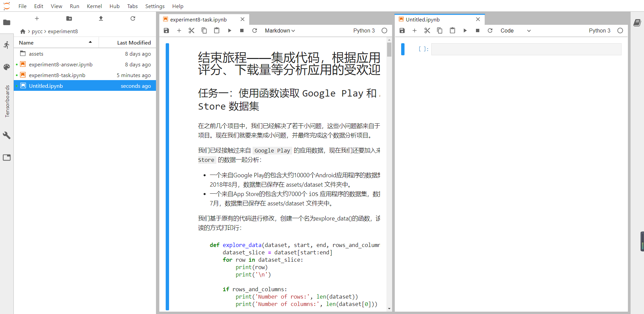Insert a cell below in experiment8-task notebook
The image size is (644, 314).
(179, 30)
